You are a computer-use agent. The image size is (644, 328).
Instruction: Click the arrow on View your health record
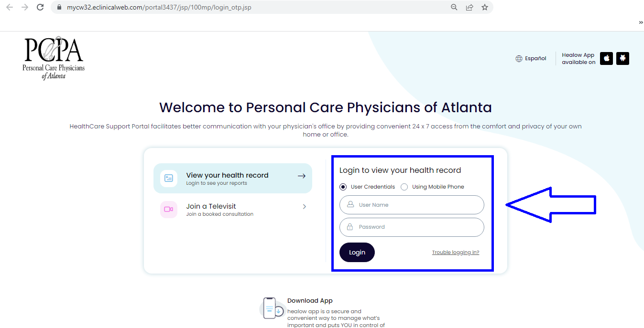click(x=302, y=176)
